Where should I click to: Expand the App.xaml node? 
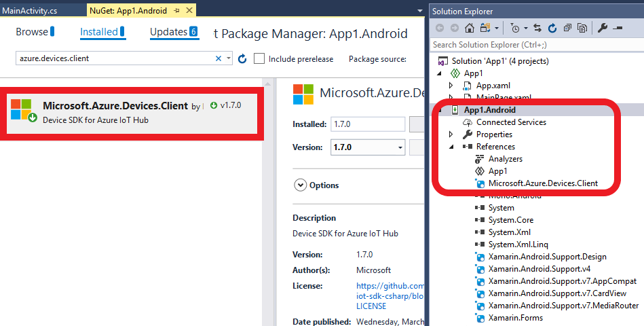451,86
